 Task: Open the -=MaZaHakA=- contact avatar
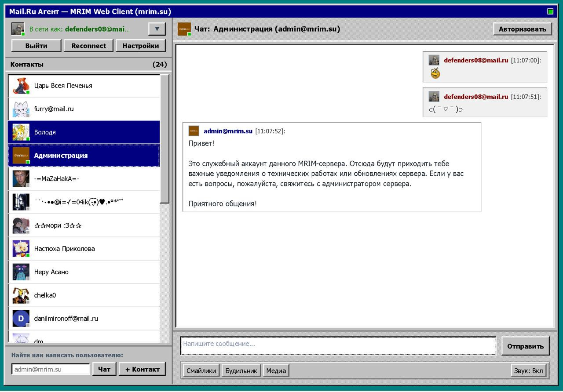(21, 179)
